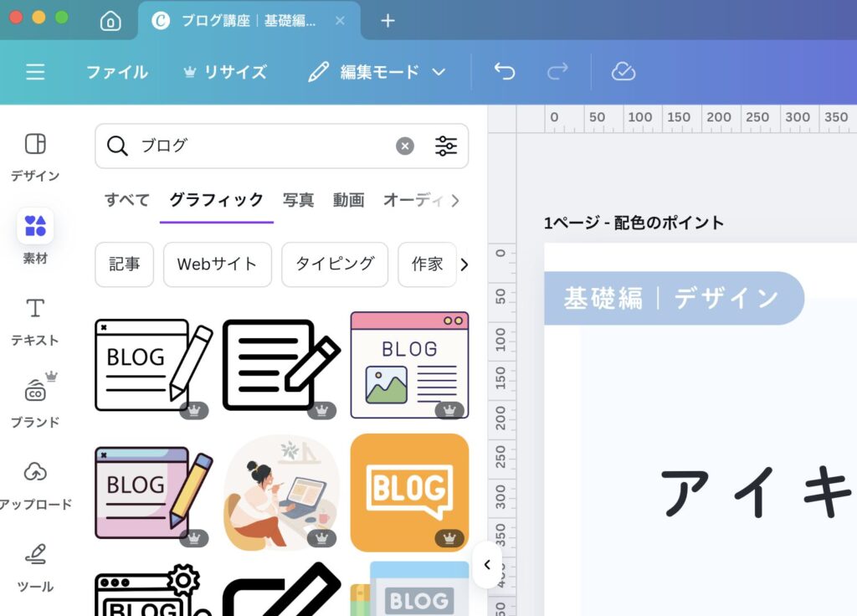Image resolution: width=857 pixels, height=616 pixels.
Task: Click the redo arrow
Action: pyautogui.click(x=557, y=71)
